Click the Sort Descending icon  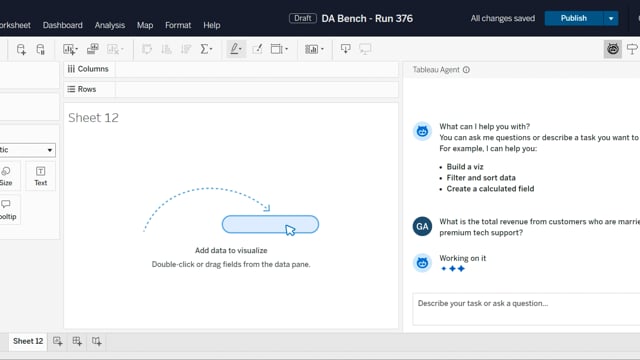click(x=186, y=49)
